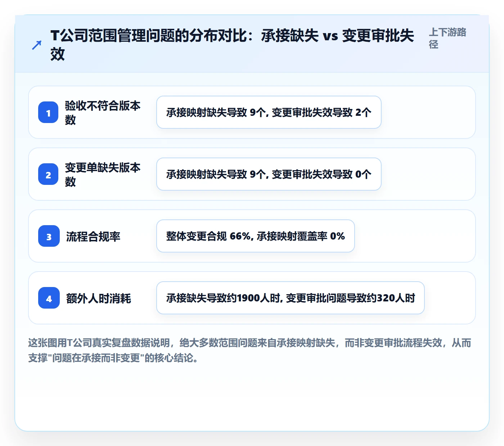Click the title T公司范围管理问题的分布对比
Screen dimensions: 504x446
point(232,45)
